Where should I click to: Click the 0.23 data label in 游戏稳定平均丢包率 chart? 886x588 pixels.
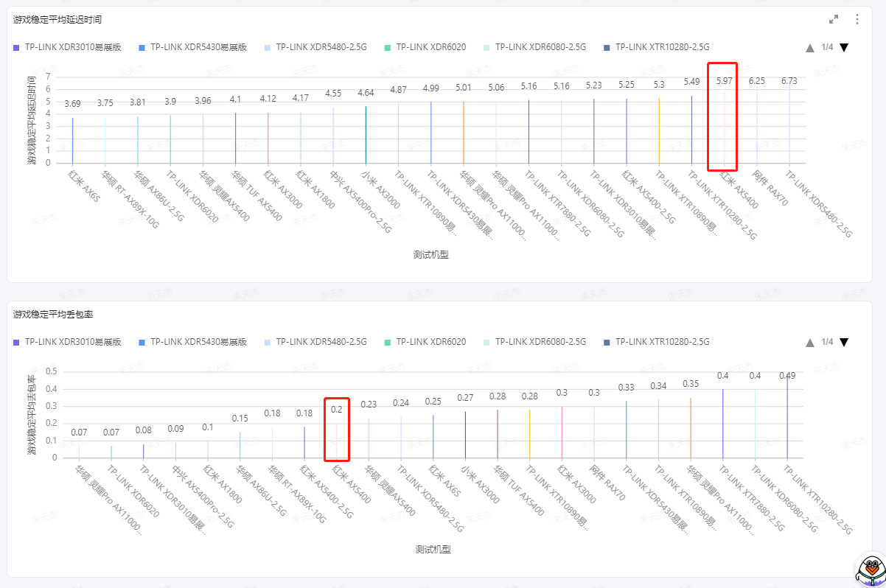(x=369, y=404)
